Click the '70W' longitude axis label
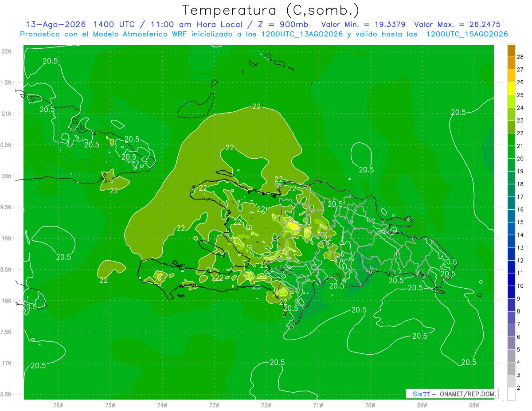The height and width of the screenshot is (411, 532). (370, 405)
